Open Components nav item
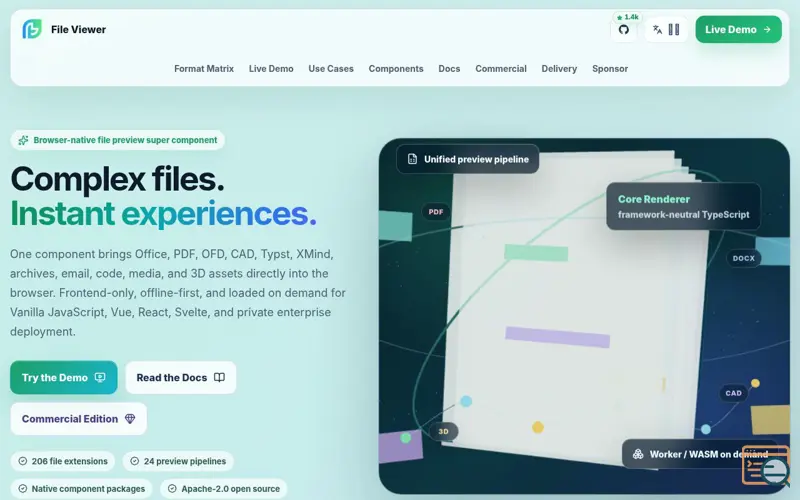This screenshot has height=500, width=800. click(396, 68)
